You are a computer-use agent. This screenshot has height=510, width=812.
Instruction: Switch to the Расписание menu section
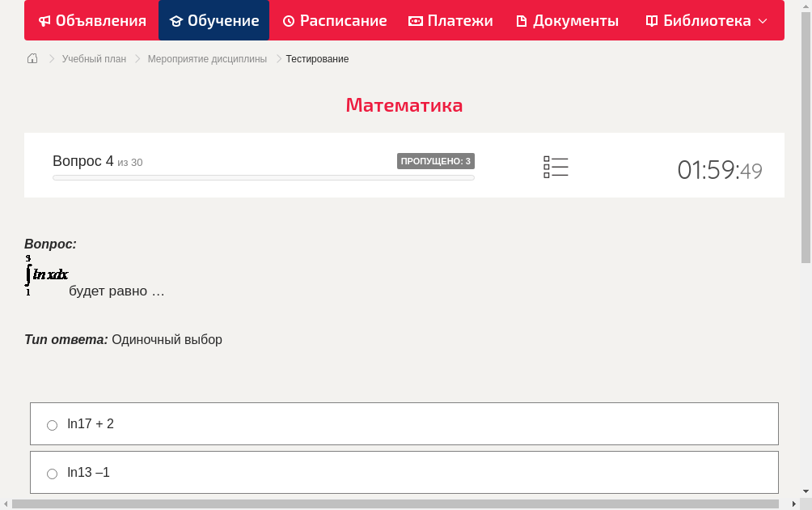[x=334, y=20]
